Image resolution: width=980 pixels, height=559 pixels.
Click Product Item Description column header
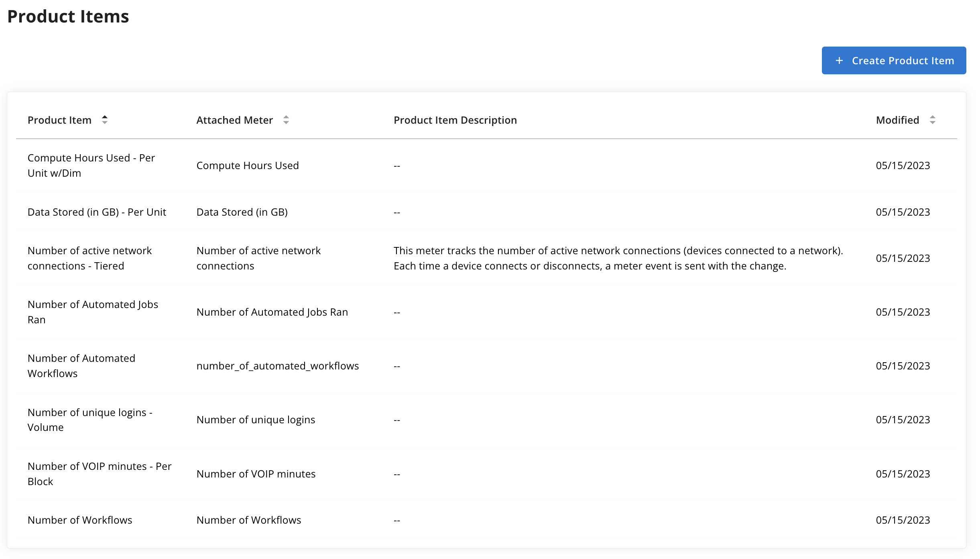(x=455, y=120)
